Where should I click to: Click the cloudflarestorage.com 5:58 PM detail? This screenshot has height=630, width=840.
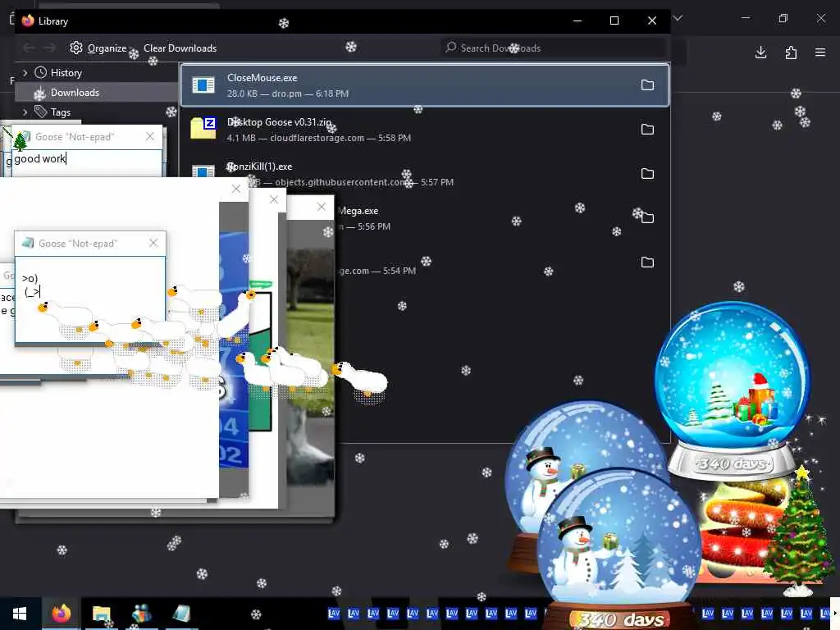point(340,138)
